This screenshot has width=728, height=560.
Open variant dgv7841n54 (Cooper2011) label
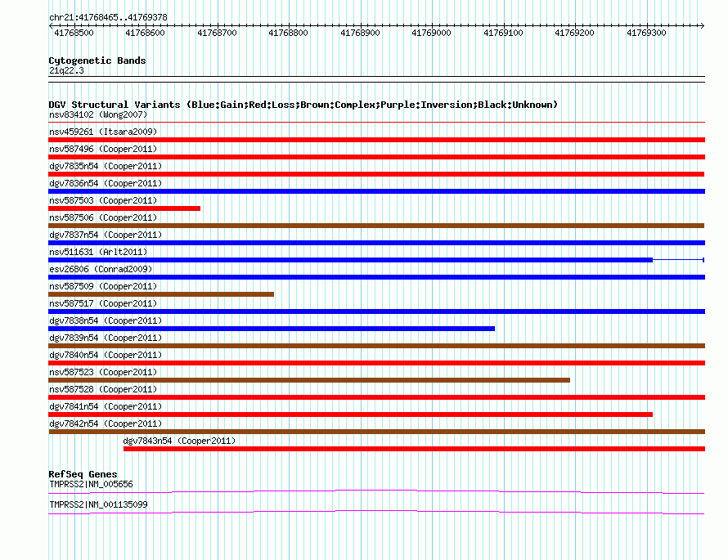tap(106, 406)
